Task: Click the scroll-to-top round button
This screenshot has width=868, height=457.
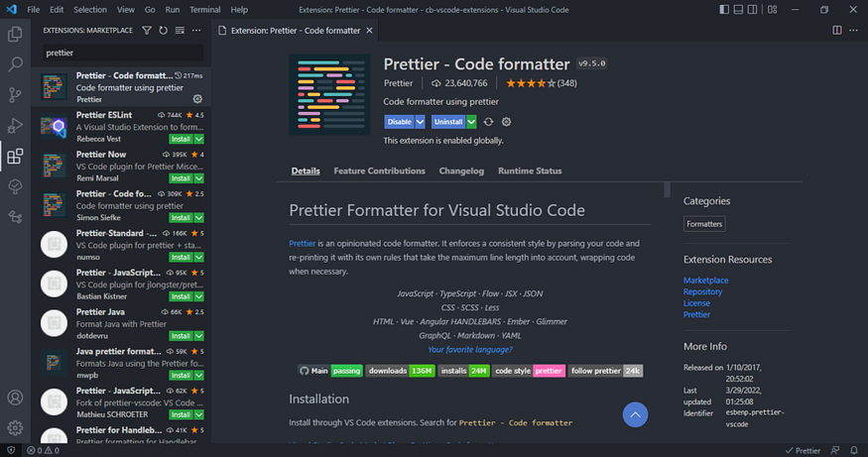Action: (x=635, y=414)
